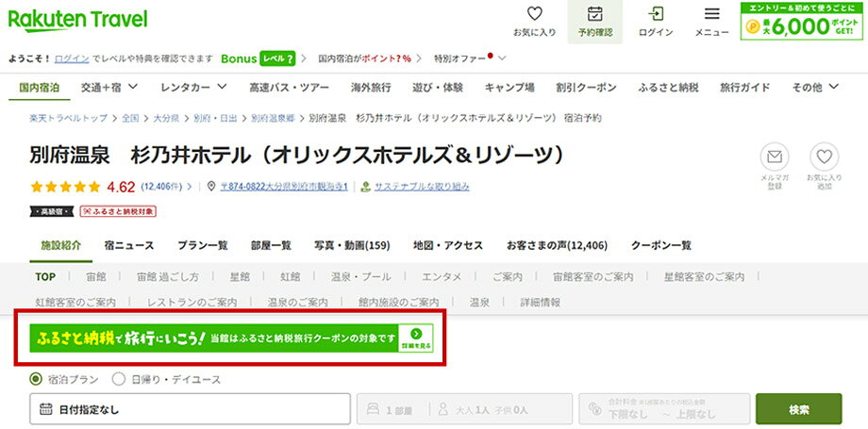The height and width of the screenshot is (429, 868).
Task: Click the green レベル? badge
Action: [x=276, y=58]
